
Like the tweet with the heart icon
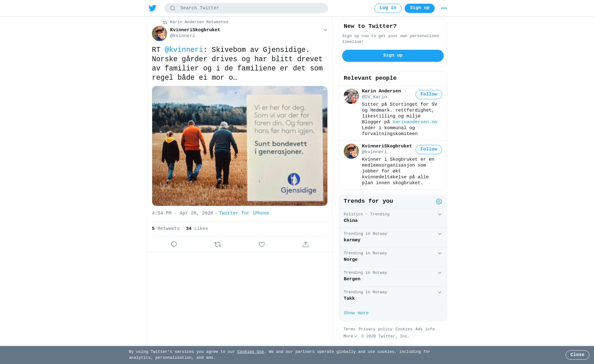click(262, 244)
